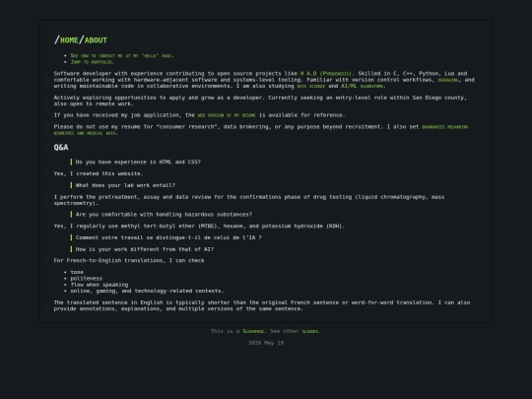Open the 'data science' link
Screen dimensions: 532x399
(x=310, y=86)
